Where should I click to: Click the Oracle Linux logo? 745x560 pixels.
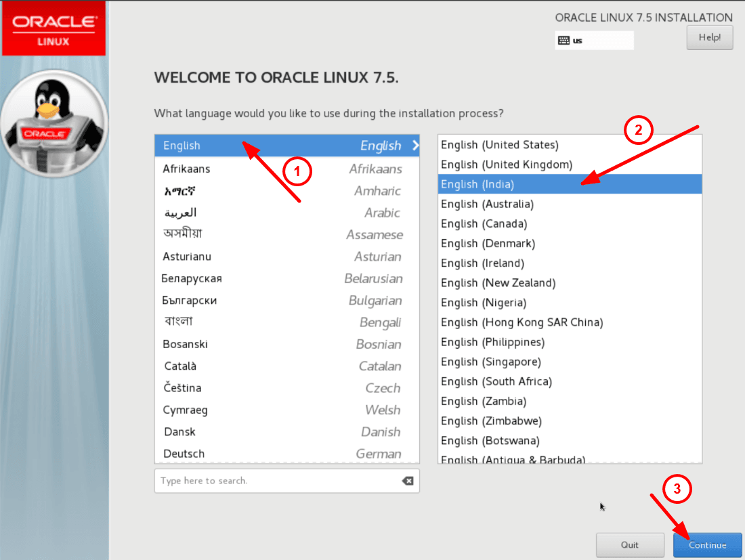coord(54,27)
